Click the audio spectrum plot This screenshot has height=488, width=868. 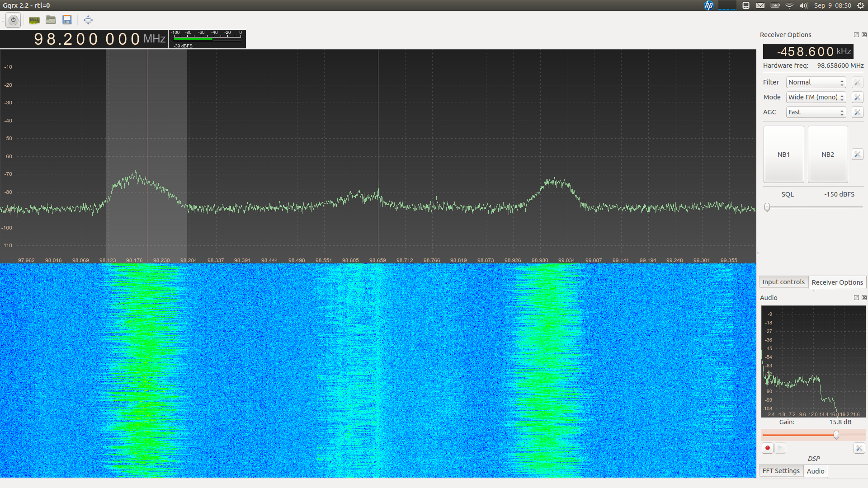click(813, 361)
